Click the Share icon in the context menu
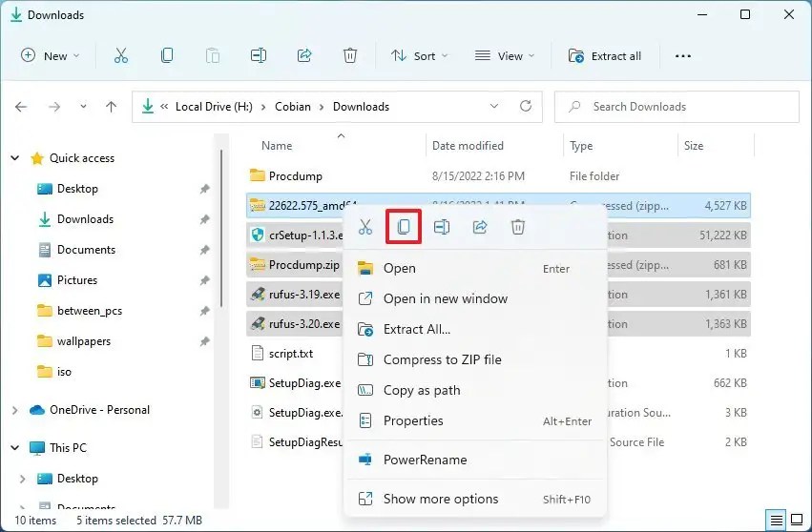Viewport: 812px width, 532px height. coord(480,227)
